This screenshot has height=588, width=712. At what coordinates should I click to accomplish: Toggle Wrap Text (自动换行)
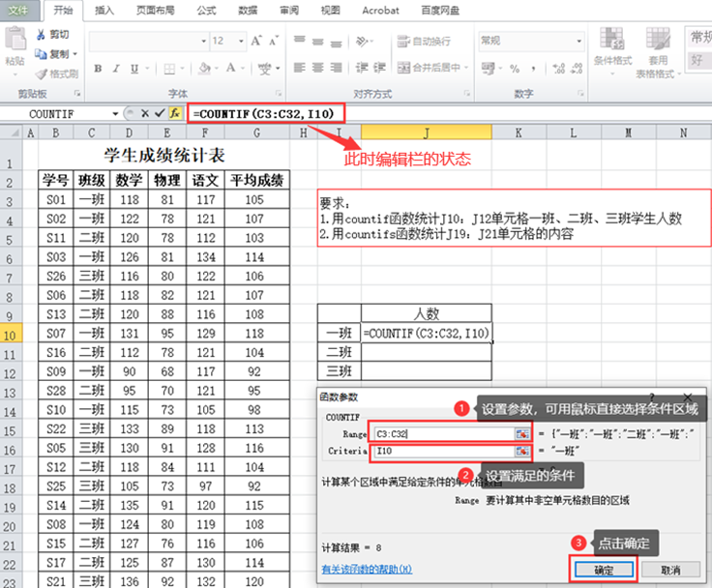424,42
